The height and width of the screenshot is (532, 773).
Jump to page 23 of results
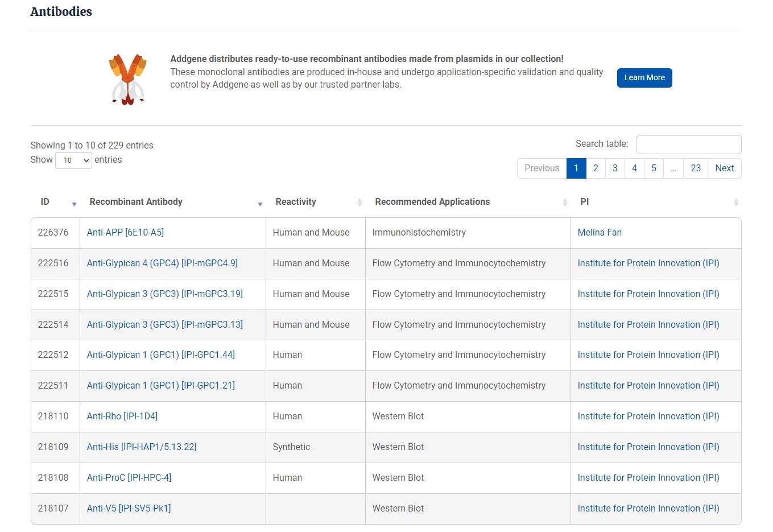point(696,168)
